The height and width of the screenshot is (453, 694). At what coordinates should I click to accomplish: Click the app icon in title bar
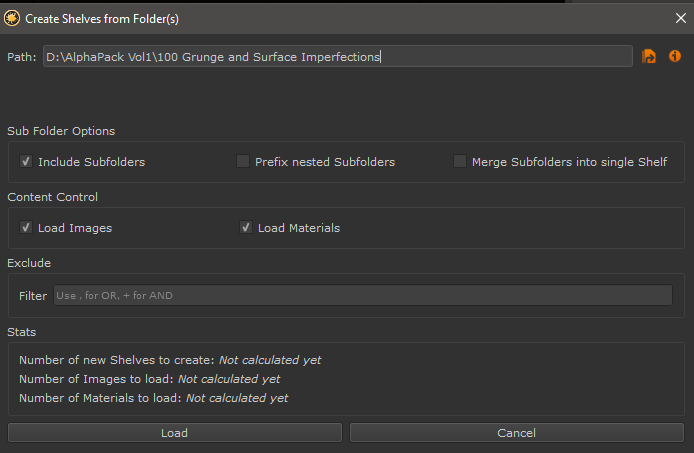(13, 17)
